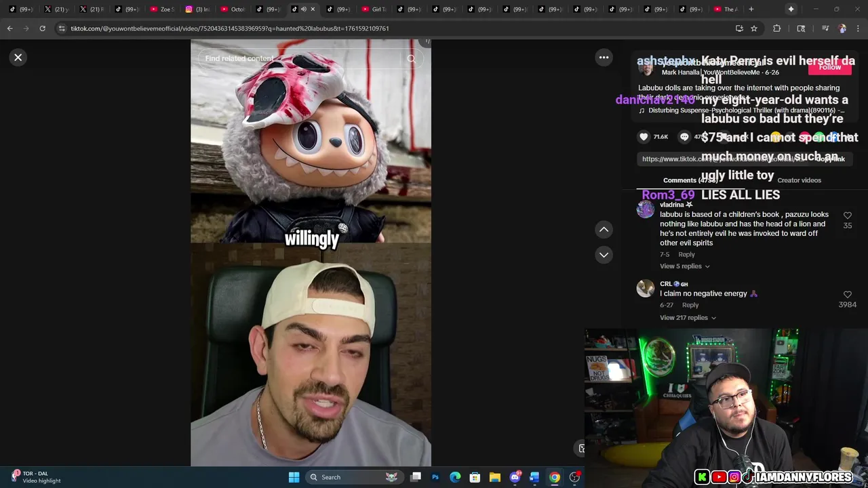Click the install/cast icon in the address bar
This screenshot has width=868, height=488.
739,28
